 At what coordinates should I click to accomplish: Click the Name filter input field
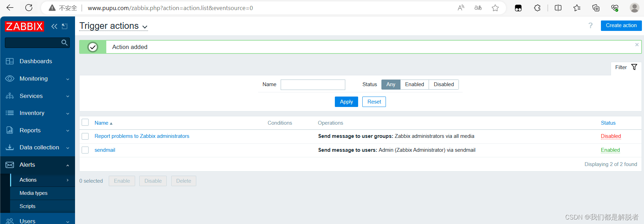click(x=313, y=85)
